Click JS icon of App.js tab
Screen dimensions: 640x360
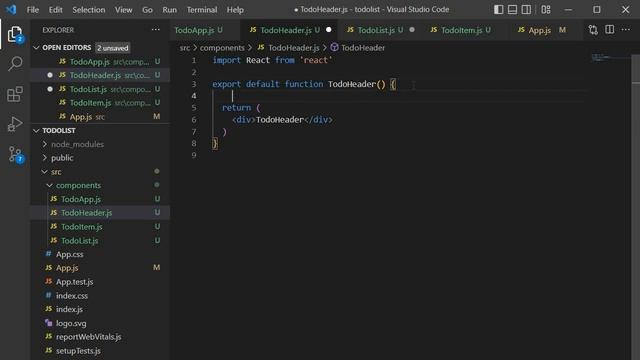(x=521, y=30)
